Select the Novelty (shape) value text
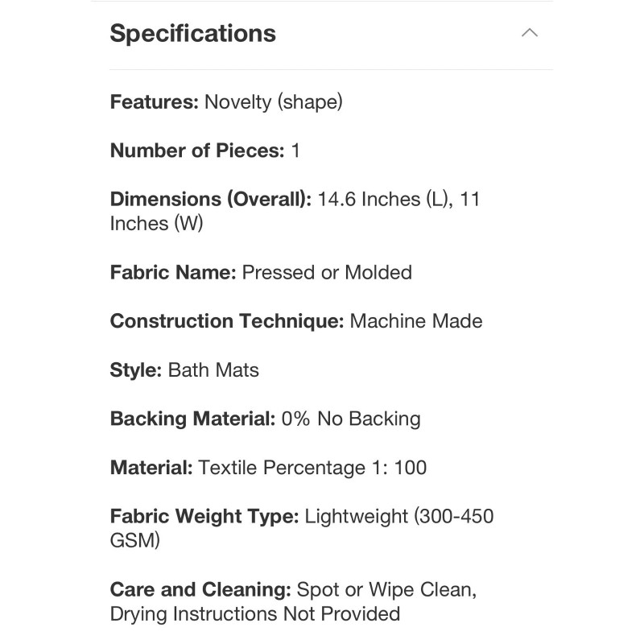The height and width of the screenshot is (644, 644). pos(274,102)
